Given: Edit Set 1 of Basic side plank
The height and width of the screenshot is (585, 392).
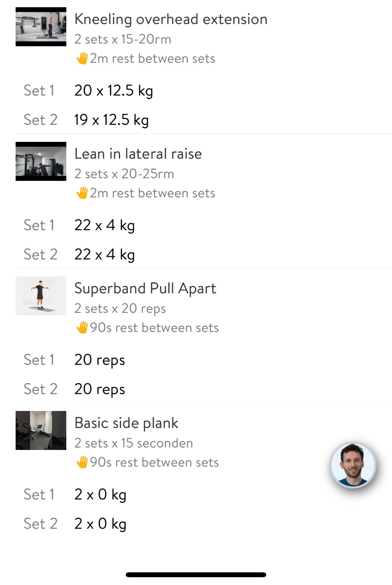Looking at the screenshot, I should click(x=100, y=494).
